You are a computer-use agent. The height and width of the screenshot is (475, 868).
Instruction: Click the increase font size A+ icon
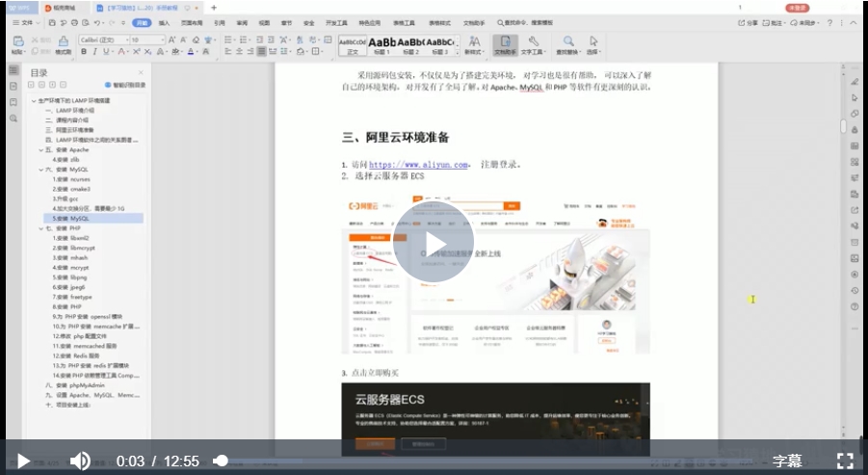pyautogui.click(x=172, y=40)
